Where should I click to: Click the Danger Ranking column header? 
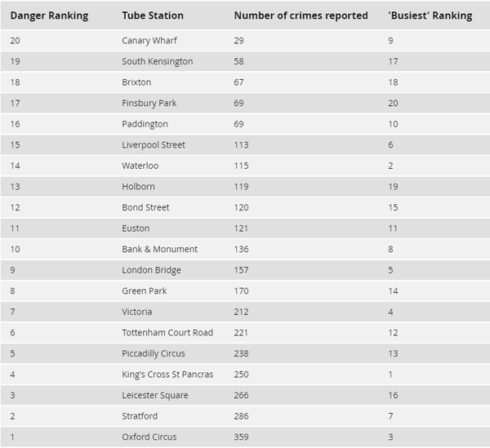[49, 16]
